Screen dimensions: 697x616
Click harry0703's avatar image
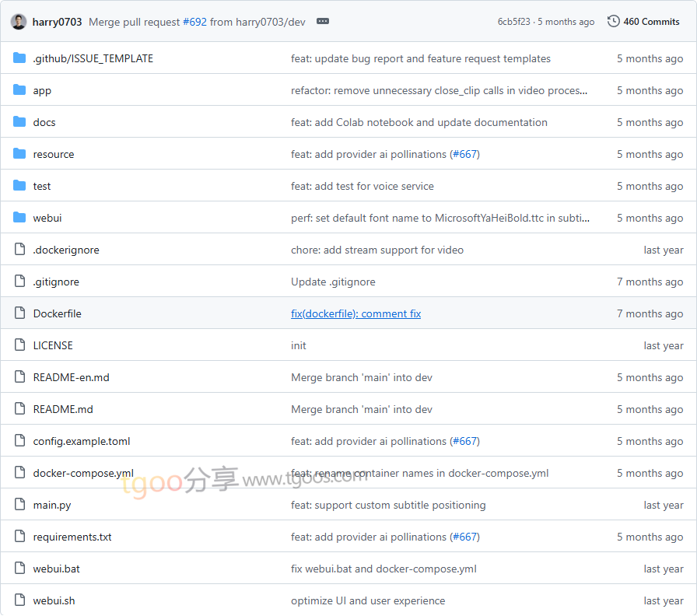coord(19,22)
